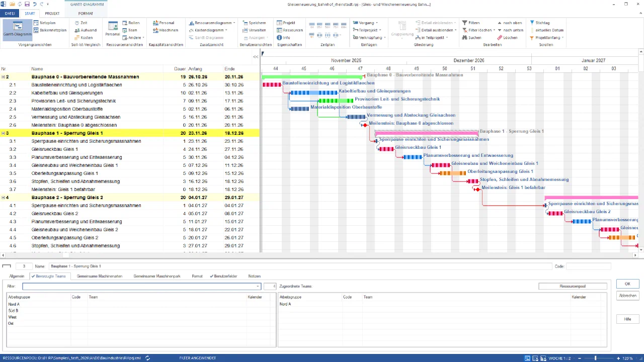Click the Löschen eraser icon
This screenshot has height=362, width=644.
(499, 38)
